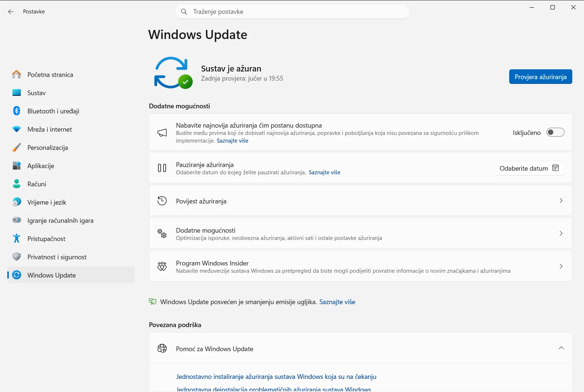The width and height of the screenshot is (584, 392).
Task: Click the gamepad icon for Igranje računalnih igara
Action: coord(16,220)
